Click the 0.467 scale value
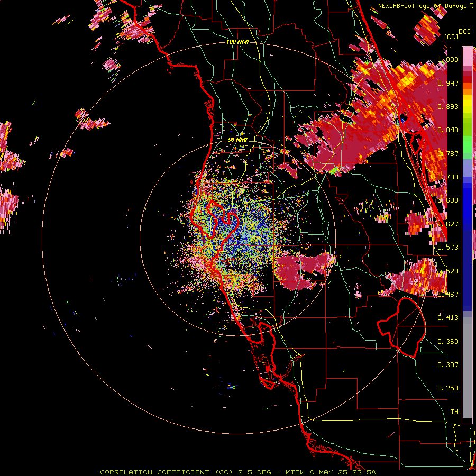Image resolution: width=476 pixels, height=476 pixels. pos(448,294)
